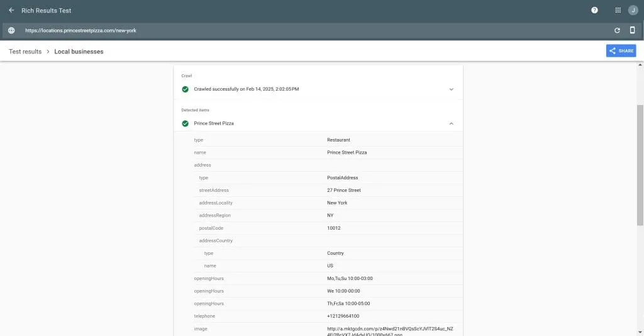Click the globe icon beside the URL
The image size is (644, 336).
(x=11, y=30)
